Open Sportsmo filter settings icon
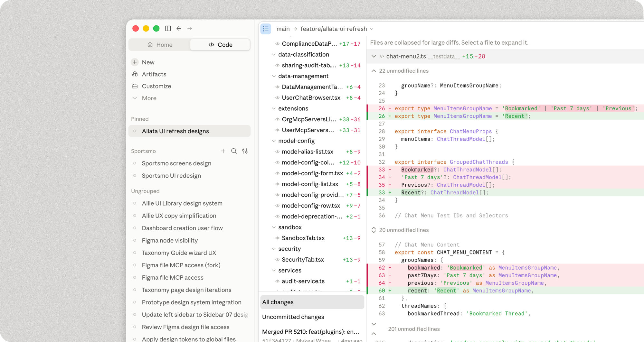The width and height of the screenshot is (644, 342). click(245, 151)
